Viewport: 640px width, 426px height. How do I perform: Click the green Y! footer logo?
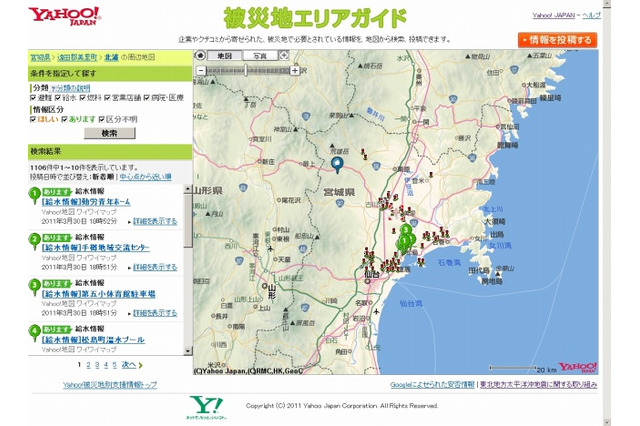[x=206, y=407]
